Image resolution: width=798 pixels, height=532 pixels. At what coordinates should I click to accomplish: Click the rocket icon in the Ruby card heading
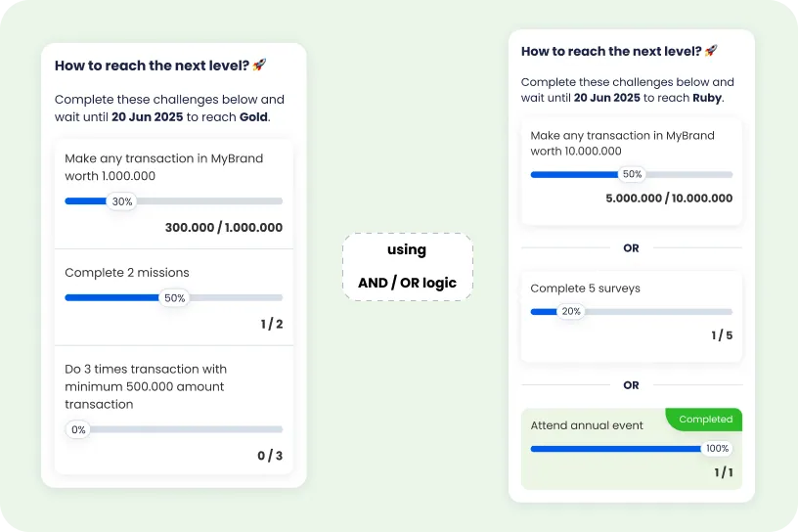[x=711, y=51]
